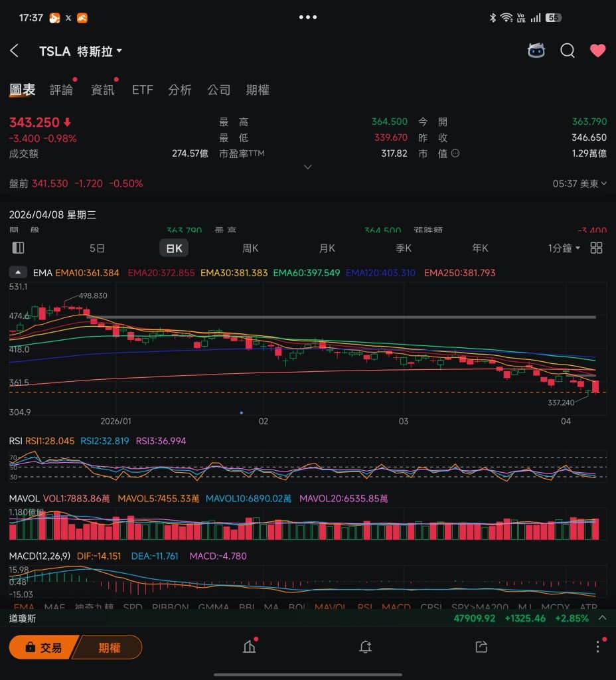Open the ETF tab
This screenshot has width=616, height=680.
click(x=142, y=90)
